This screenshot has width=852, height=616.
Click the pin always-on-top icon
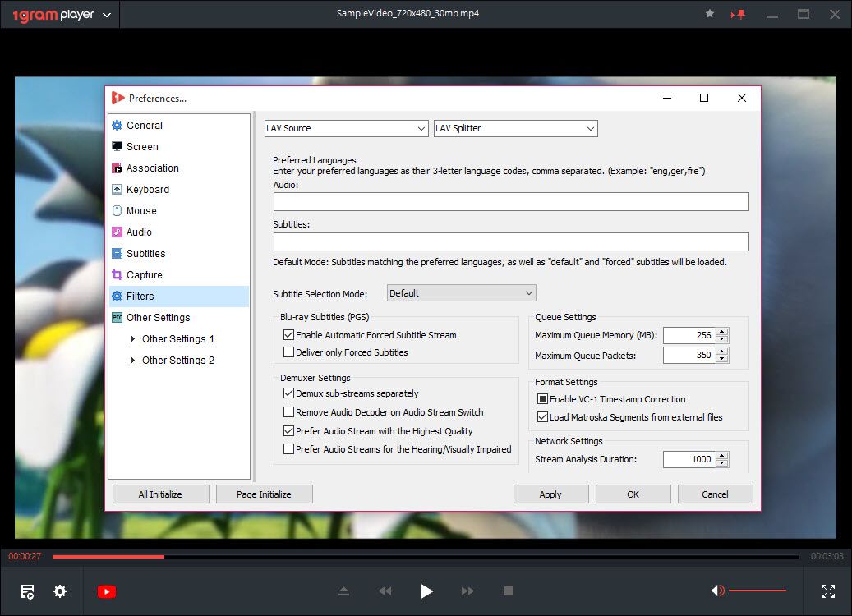(742, 15)
